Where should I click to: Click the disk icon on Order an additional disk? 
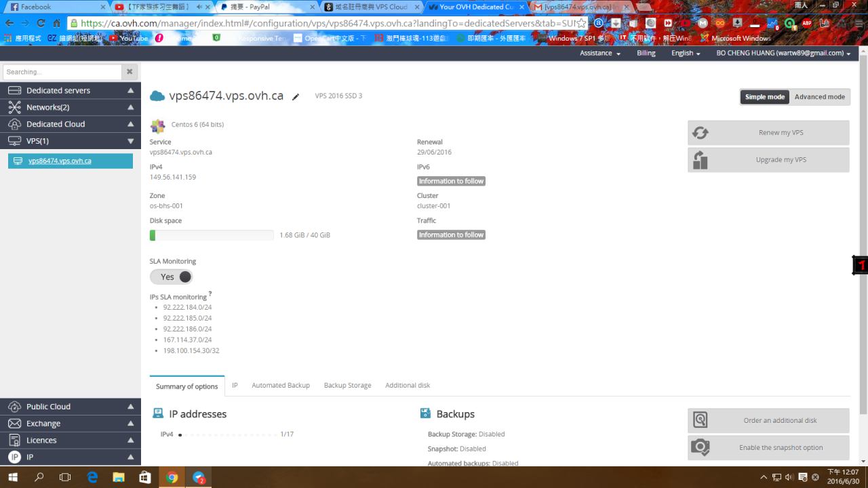pyautogui.click(x=701, y=420)
